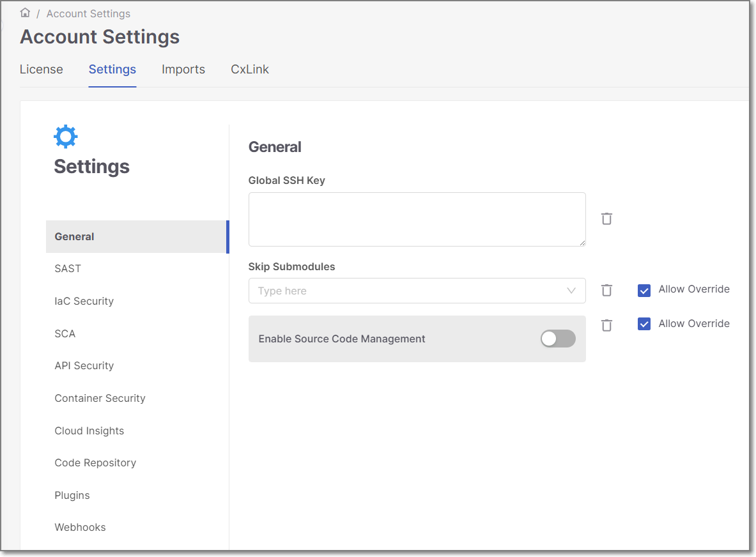Uncheck Allow Override beside Source Code Management row

[x=644, y=324]
